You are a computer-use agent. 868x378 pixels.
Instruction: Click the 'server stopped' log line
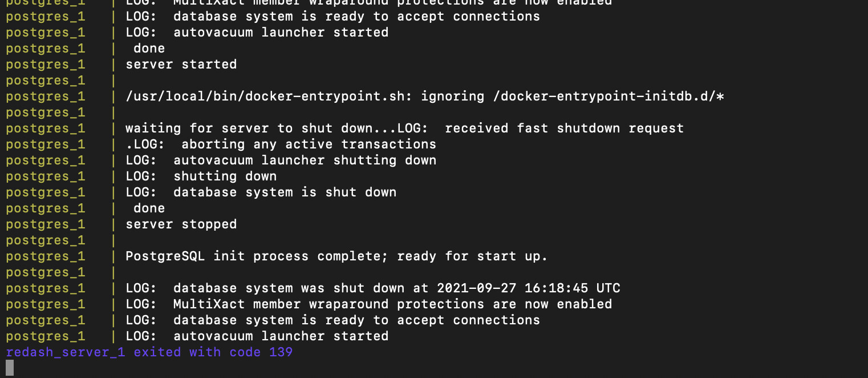click(x=181, y=224)
